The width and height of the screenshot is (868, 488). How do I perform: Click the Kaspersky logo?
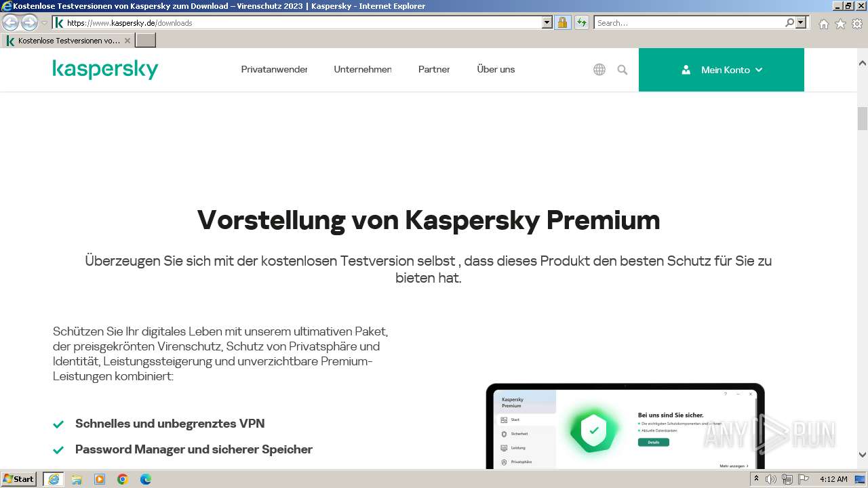click(105, 69)
